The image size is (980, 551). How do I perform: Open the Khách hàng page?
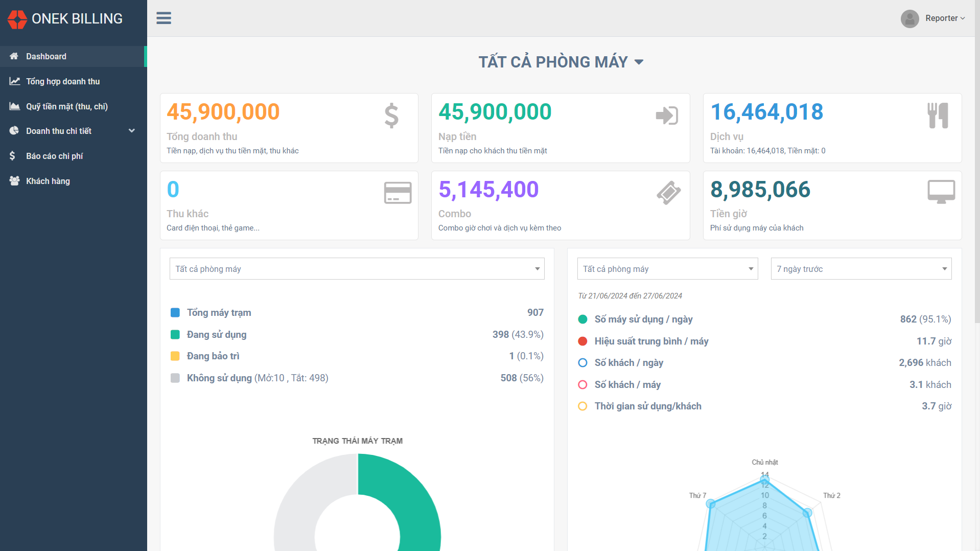[73, 181]
